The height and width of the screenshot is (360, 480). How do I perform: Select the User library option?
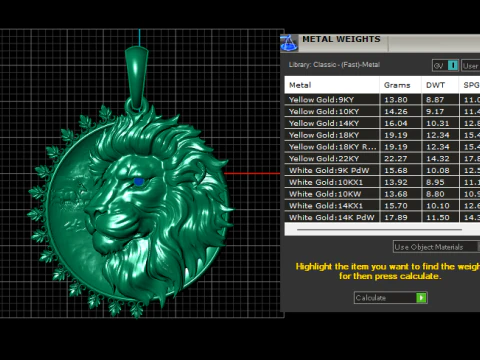click(x=471, y=66)
